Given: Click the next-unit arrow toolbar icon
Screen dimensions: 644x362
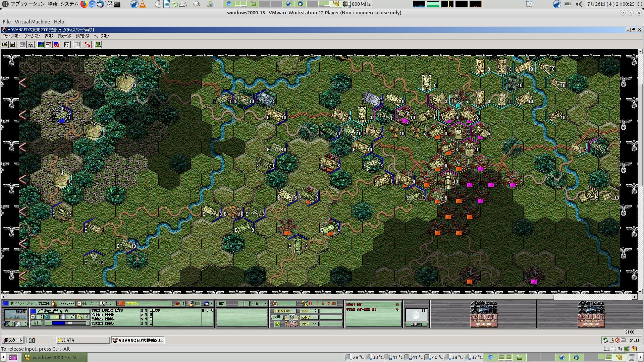Looking at the screenshot, I should coord(23,45).
